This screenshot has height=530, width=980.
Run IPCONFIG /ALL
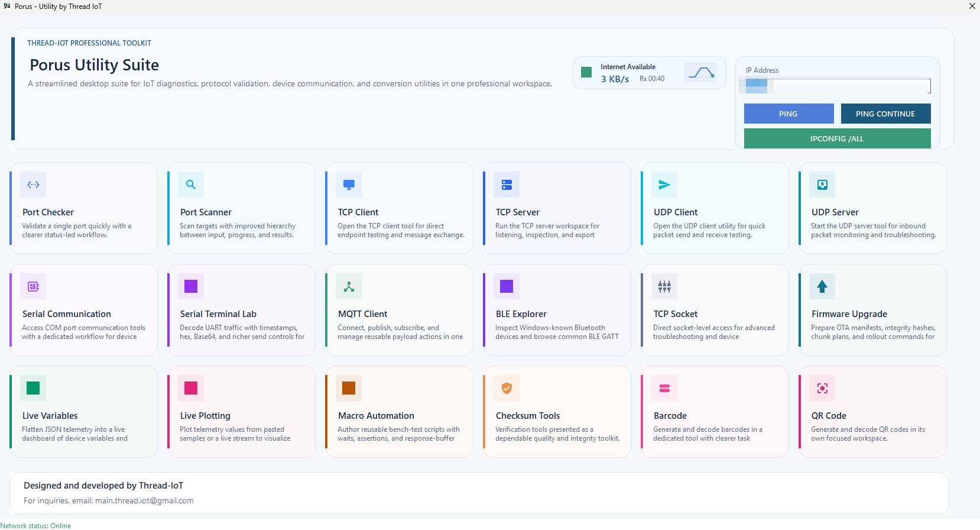[x=837, y=138]
